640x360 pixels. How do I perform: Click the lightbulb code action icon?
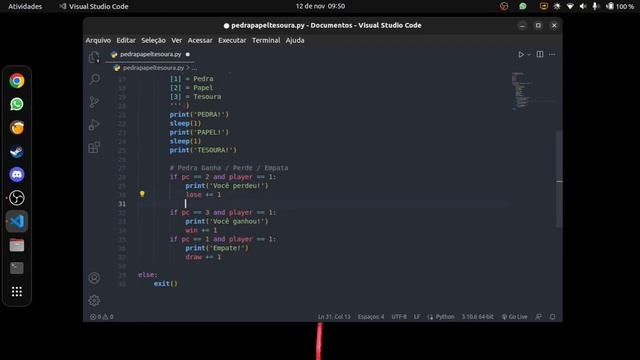tap(142, 194)
